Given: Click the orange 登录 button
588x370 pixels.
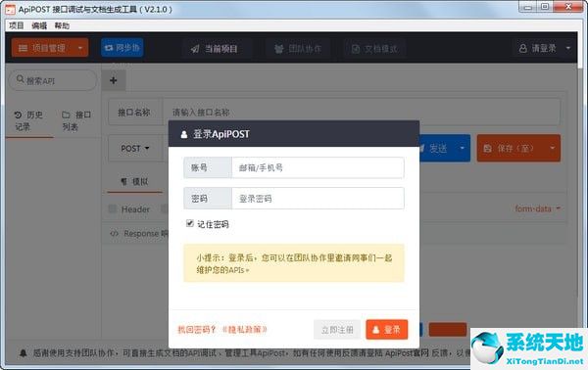Looking at the screenshot, I should tap(387, 330).
